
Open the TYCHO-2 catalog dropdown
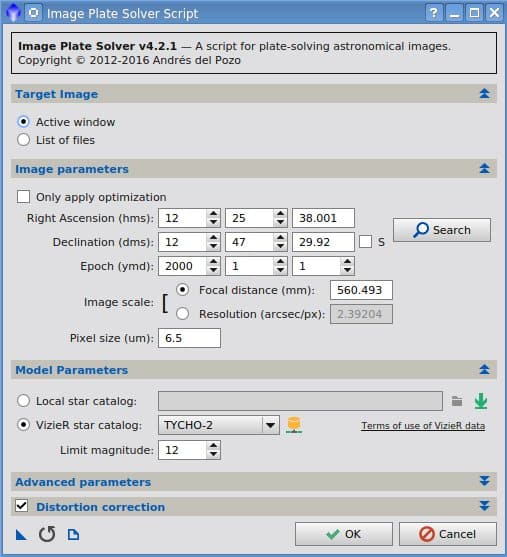(270, 425)
